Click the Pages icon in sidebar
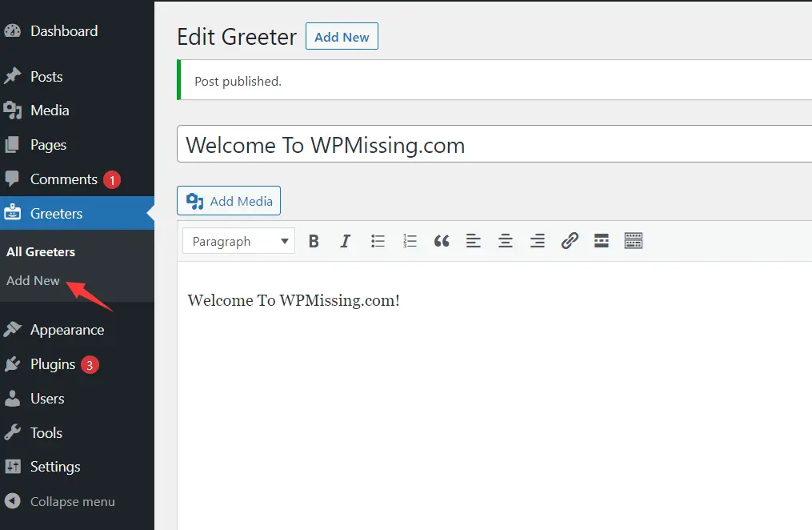This screenshot has width=812, height=530. (x=13, y=145)
